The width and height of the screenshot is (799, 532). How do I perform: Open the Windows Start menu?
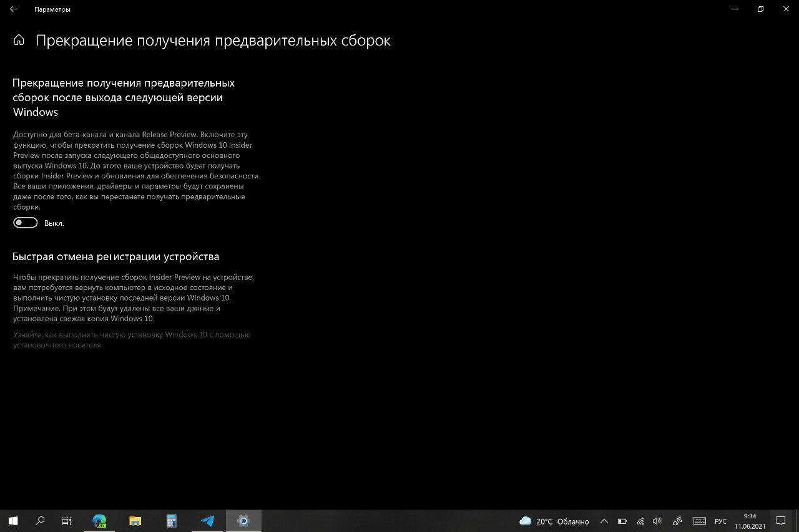pyautogui.click(x=13, y=521)
